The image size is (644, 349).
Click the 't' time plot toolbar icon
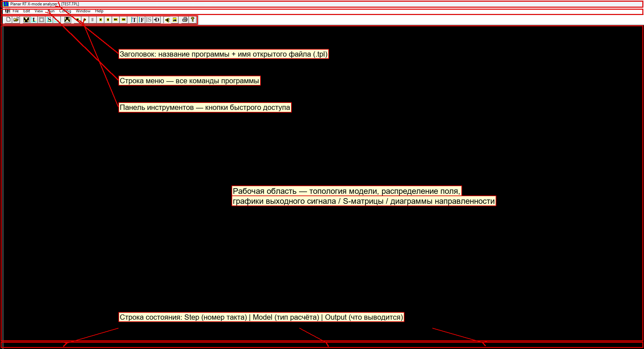tap(34, 20)
